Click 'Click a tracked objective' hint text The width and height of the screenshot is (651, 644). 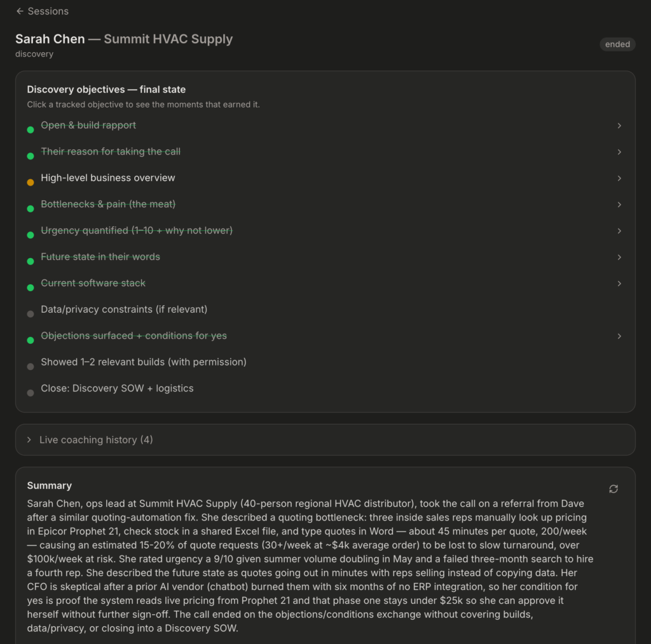[x=143, y=105]
